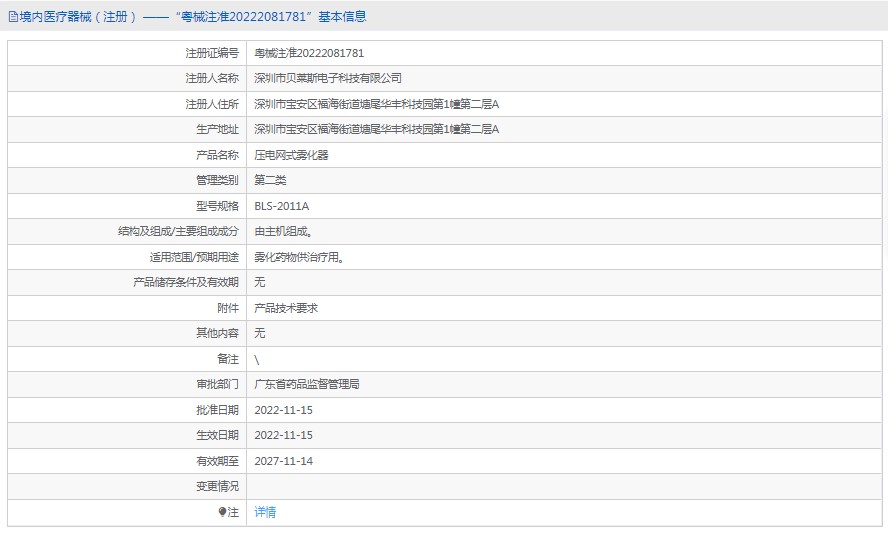Viewport: 888px width, 535px height.
Task: Click the 适用范围/预期用途 label
Action: [x=194, y=258]
